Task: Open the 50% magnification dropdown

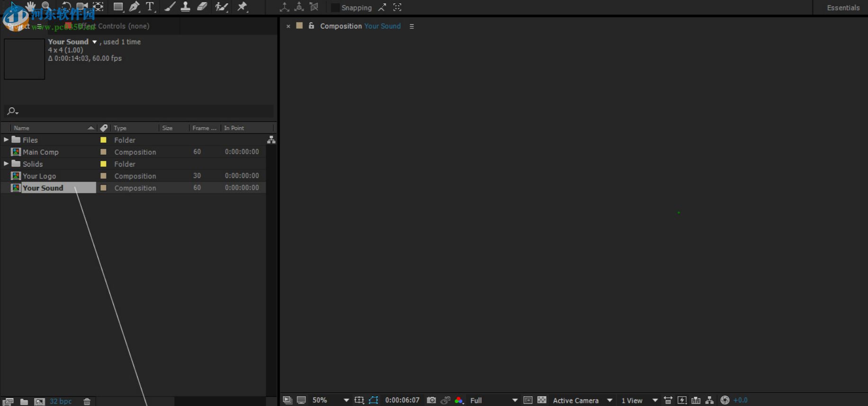Action: 331,400
